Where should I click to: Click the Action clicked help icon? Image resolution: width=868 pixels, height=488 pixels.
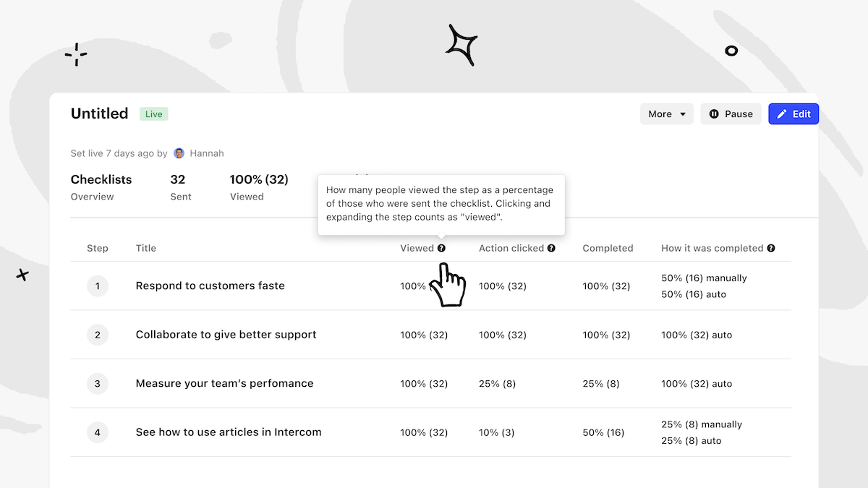(x=552, y=248)
